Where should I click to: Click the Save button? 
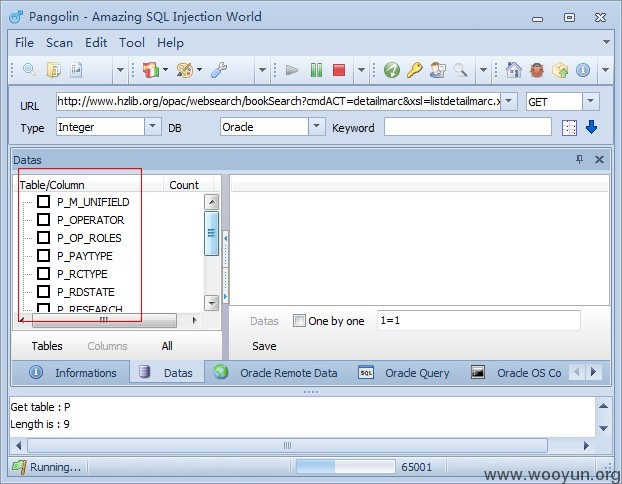tap(264, 346)
